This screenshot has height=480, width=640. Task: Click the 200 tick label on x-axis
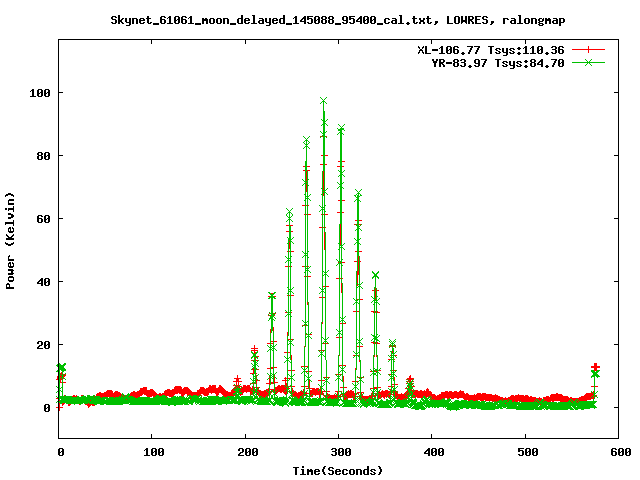tap(245, 453)
